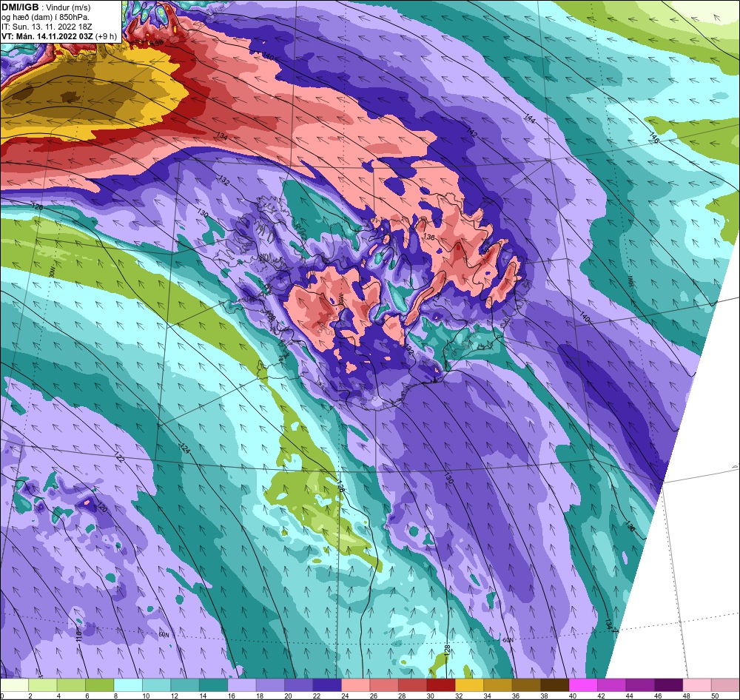Click the '124' contour label
Screen dimensions: 740x700
click(184, 448)
